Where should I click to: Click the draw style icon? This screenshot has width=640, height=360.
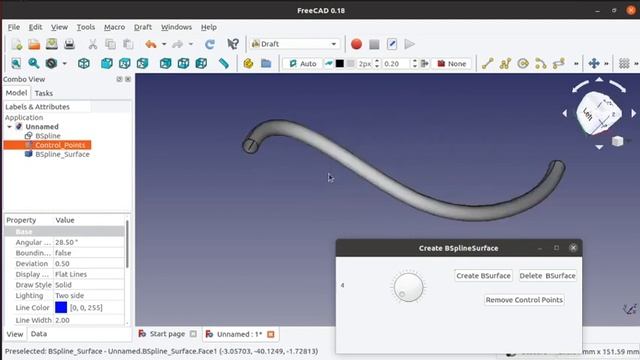[51, 63]
